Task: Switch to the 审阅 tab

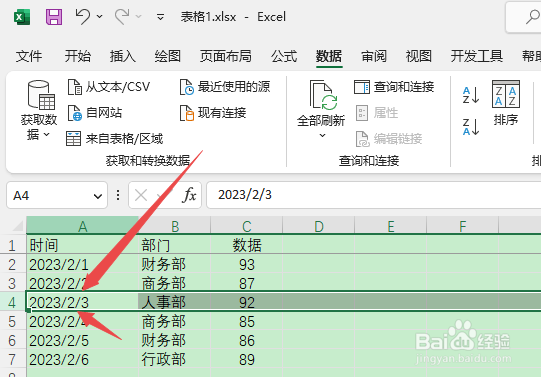Action: (x=374, y=56)
